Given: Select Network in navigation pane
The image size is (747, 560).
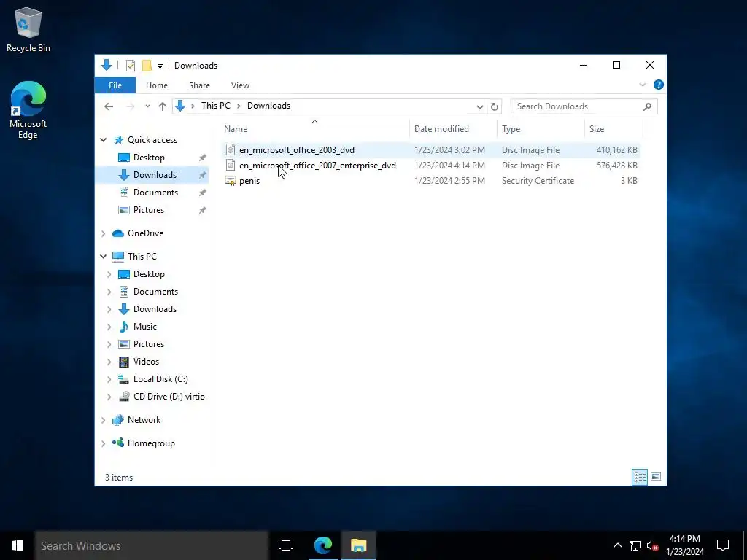Looking at the screenshot, I should point(144,420).
